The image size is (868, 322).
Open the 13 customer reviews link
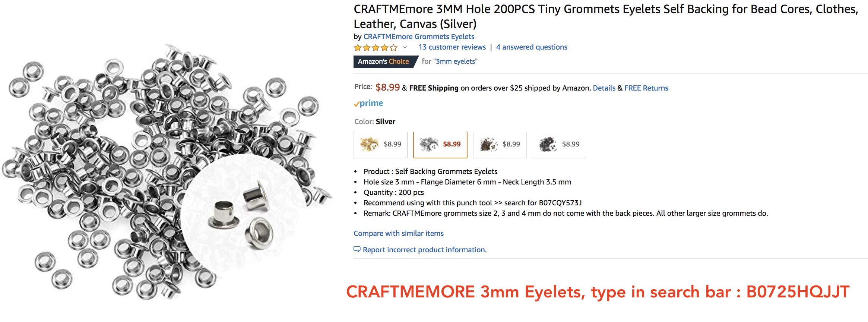(452, 47)
